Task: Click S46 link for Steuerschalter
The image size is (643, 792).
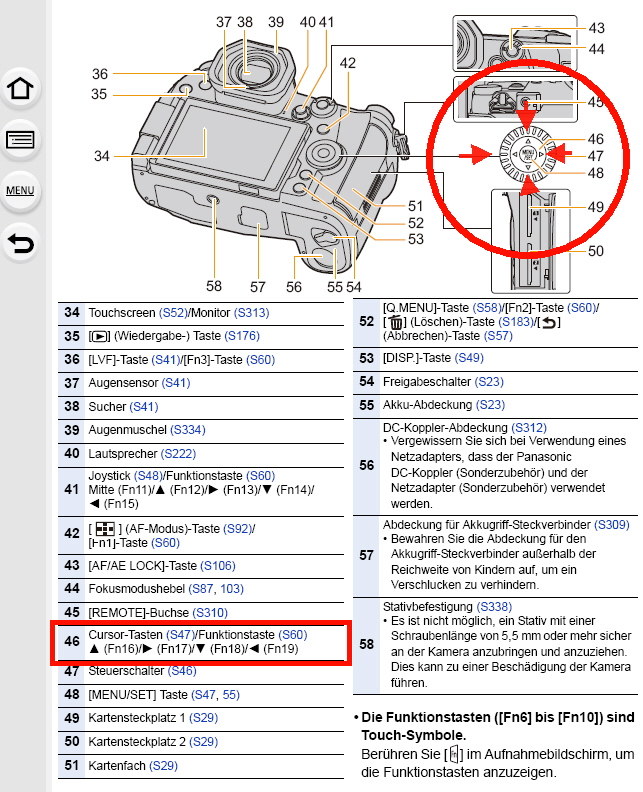Action: (182, 671)
